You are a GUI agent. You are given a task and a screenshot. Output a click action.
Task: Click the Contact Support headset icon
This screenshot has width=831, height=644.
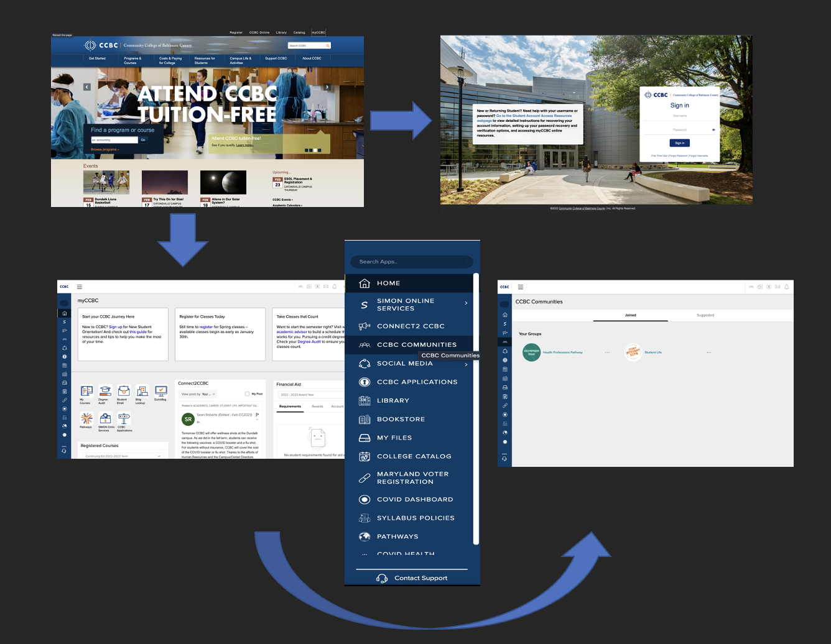click(x=382, y=578)
